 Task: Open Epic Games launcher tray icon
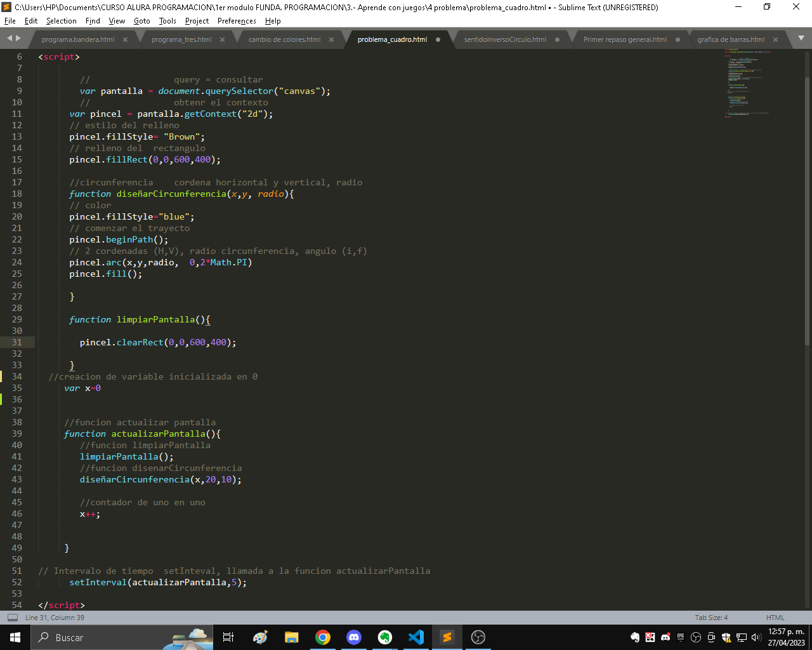pos(681,637)
